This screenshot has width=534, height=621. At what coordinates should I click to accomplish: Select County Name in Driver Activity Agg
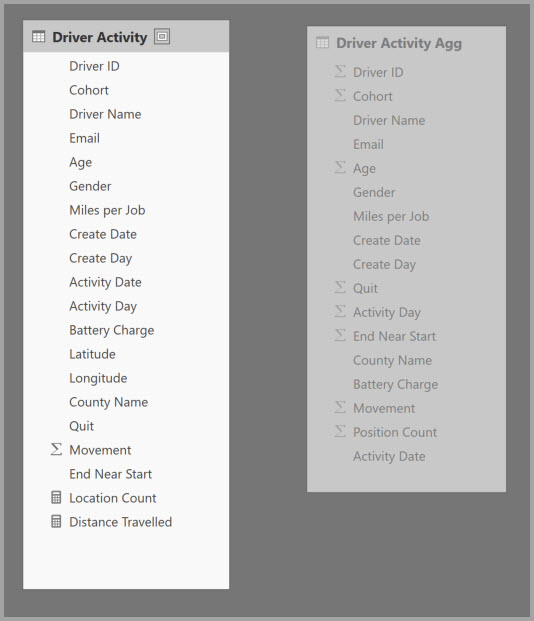[x=406, y=360]
